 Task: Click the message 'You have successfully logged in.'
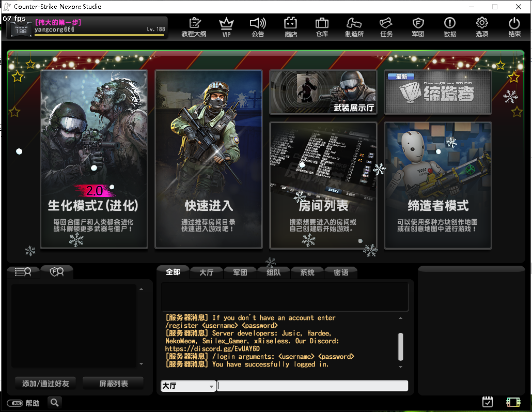[271, 364]
